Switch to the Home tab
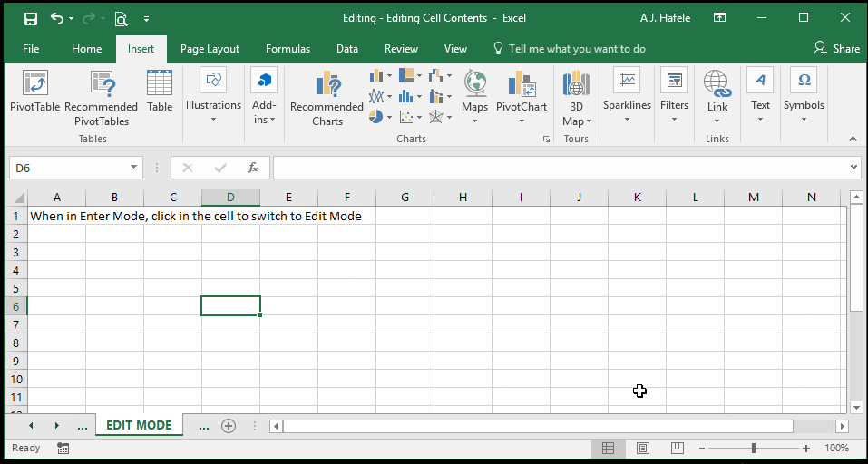Image resolution: width=868 pixels, height=464 pixels. coord(86,49)
